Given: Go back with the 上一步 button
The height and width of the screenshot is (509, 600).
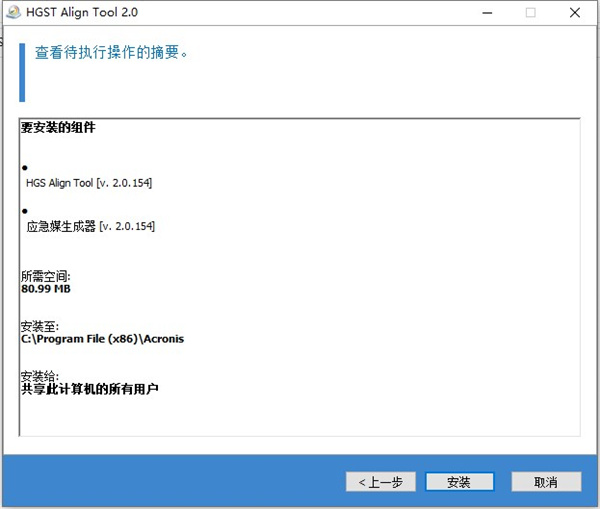Looking at the screenshot, I should (x=380, y=482).
